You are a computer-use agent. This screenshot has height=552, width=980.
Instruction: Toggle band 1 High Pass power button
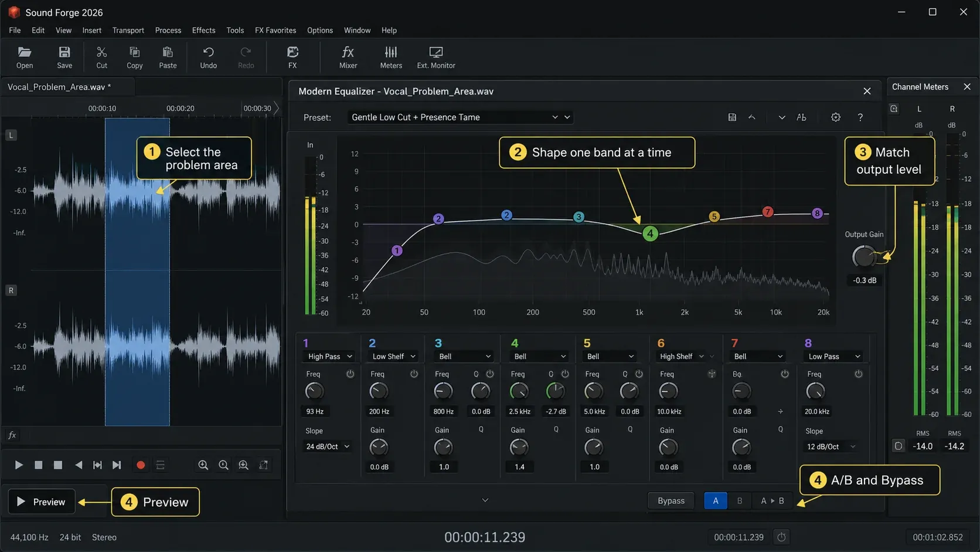351,374
